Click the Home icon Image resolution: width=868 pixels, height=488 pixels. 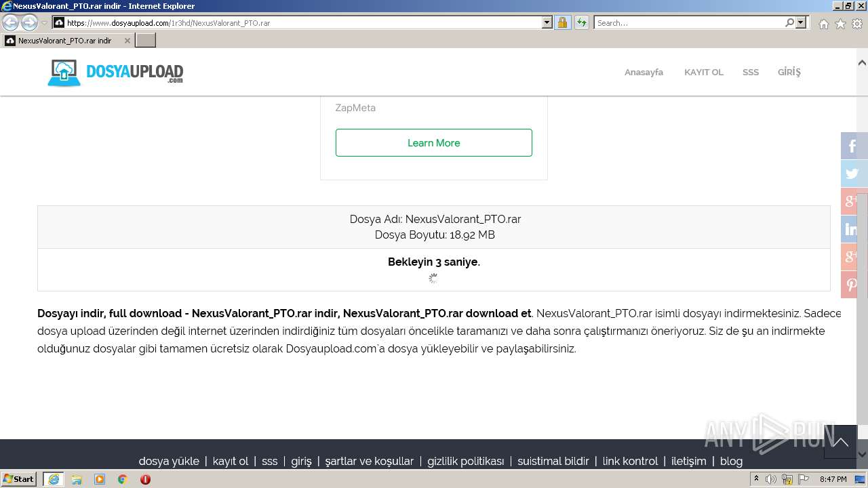(823, 24)
